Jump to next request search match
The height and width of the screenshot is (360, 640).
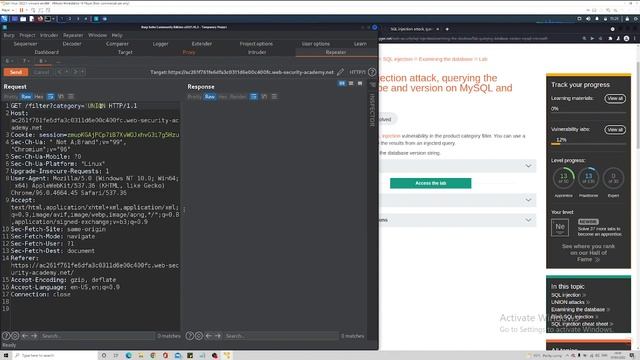[34, 336]
